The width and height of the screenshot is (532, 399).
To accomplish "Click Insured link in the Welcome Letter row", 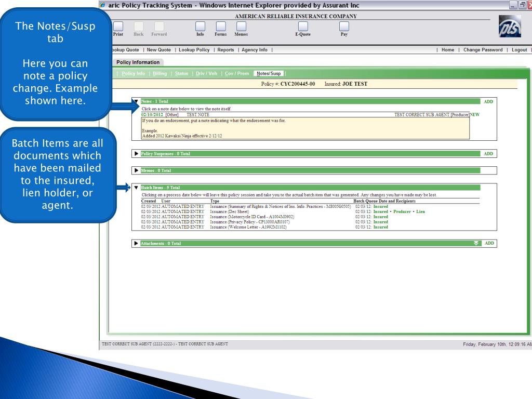I will point(381,228).
